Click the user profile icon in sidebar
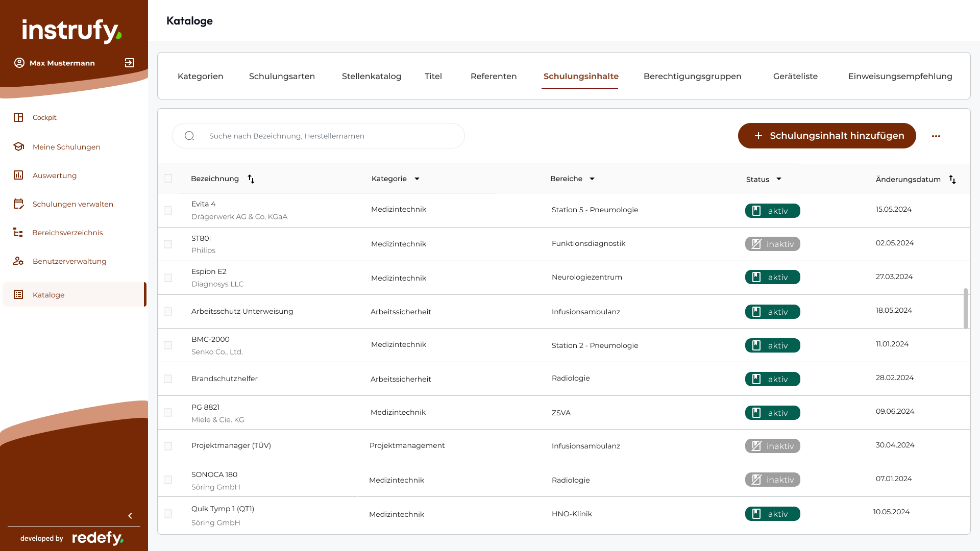The width and height of the screenshot is (980, 551). (19, 63)
